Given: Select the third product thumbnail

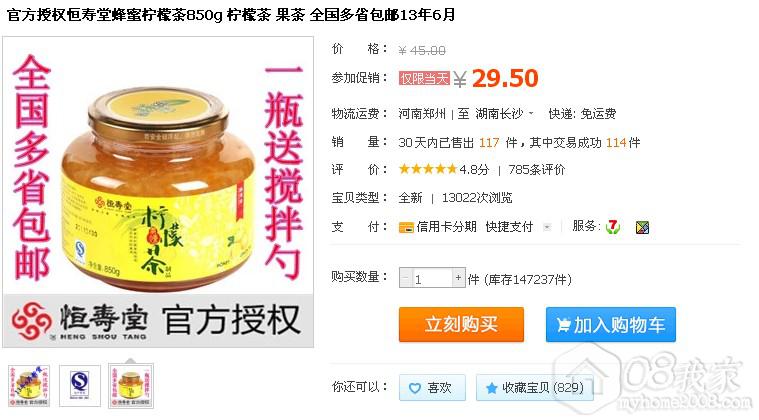Looking at the screenshot, I should (131, 386).
